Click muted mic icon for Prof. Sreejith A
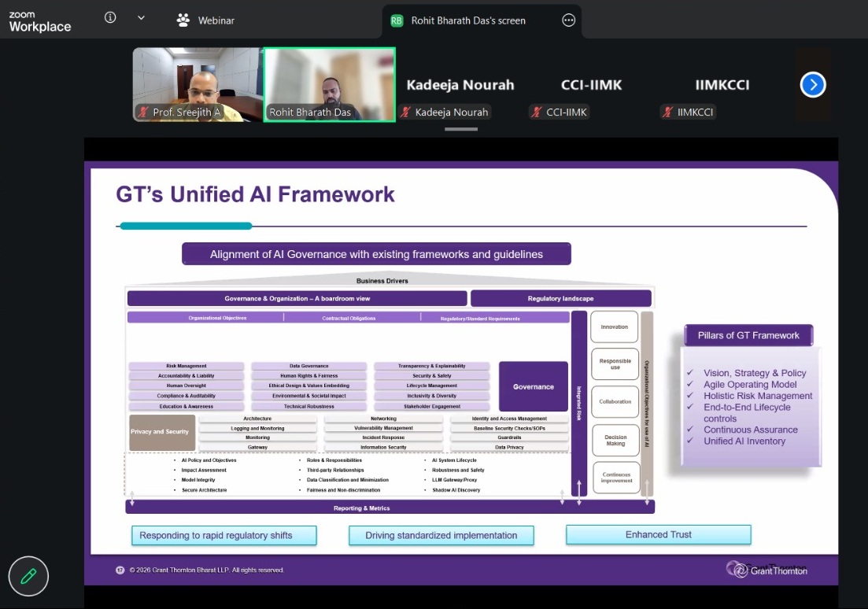Viewport: 868px width, 609px height. pos(144,112)
